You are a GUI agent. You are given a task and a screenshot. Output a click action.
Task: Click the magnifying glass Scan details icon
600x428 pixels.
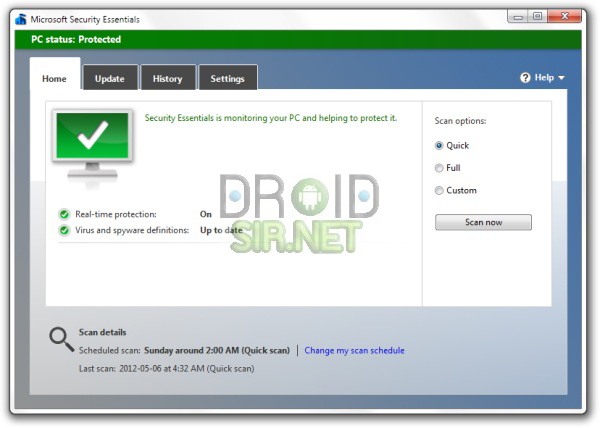(x=61, y=339)
